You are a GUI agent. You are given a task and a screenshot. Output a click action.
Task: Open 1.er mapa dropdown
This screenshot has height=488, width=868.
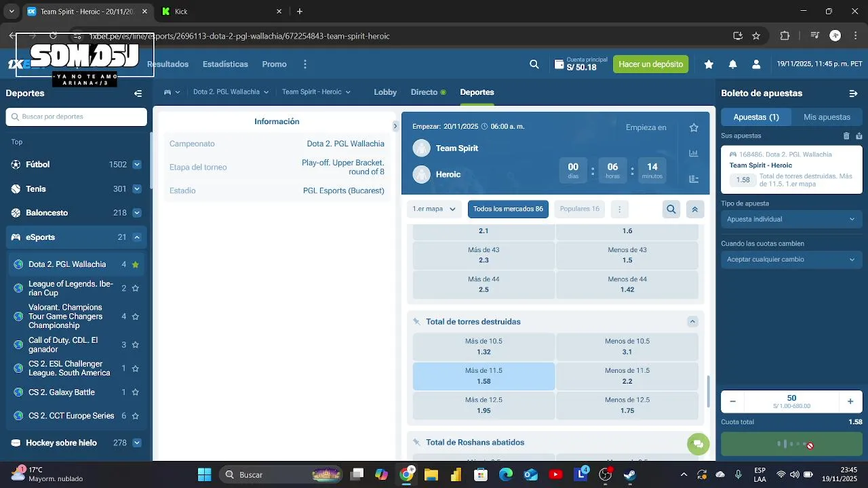[434, 209]
